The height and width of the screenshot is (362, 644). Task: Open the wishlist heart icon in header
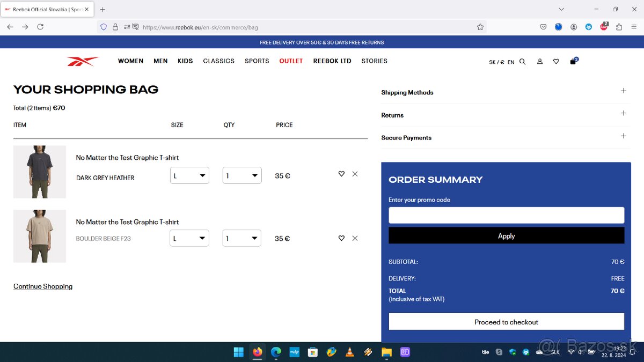point(556,62)
